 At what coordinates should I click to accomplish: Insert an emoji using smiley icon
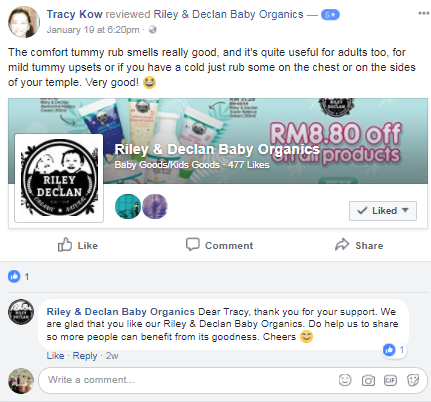tap(345, 380)
